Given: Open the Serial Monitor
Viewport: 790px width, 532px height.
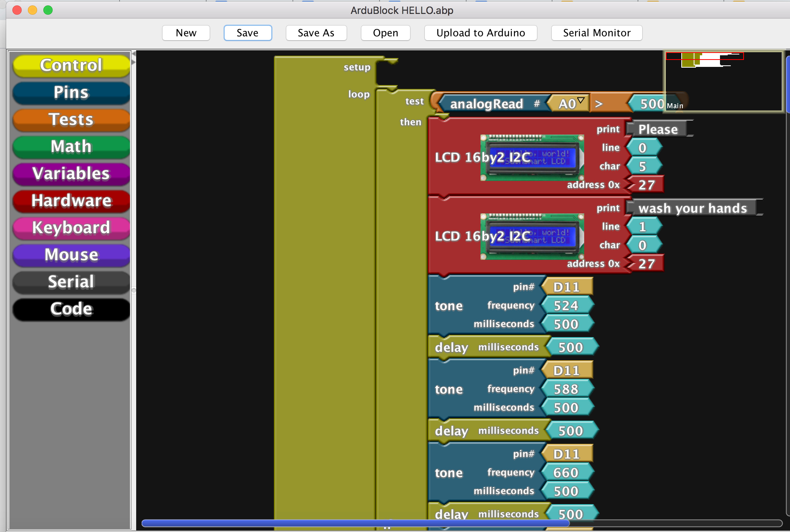Looking at the screenshot, I should [x=596, y=33].
